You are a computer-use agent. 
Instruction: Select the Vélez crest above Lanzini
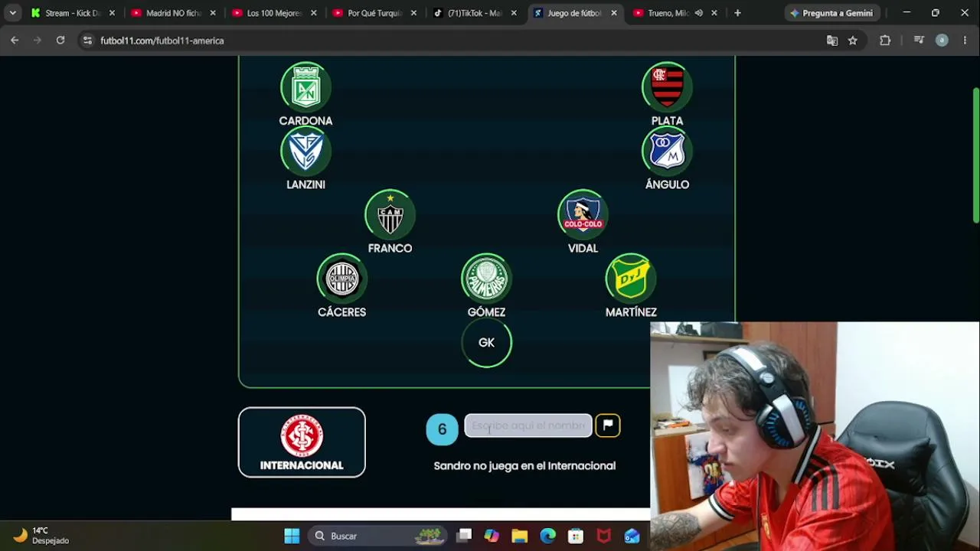pos(305,151)
